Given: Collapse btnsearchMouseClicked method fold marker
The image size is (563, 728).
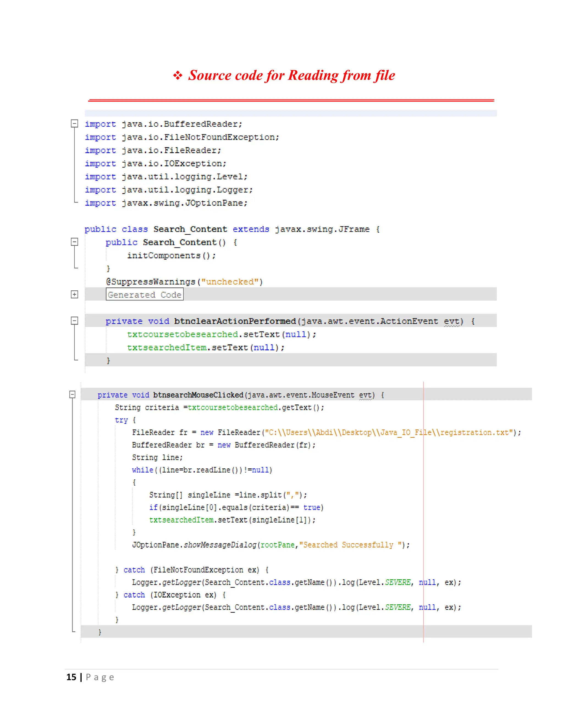Looking at the screenshot, I should (x=72, y=395).
